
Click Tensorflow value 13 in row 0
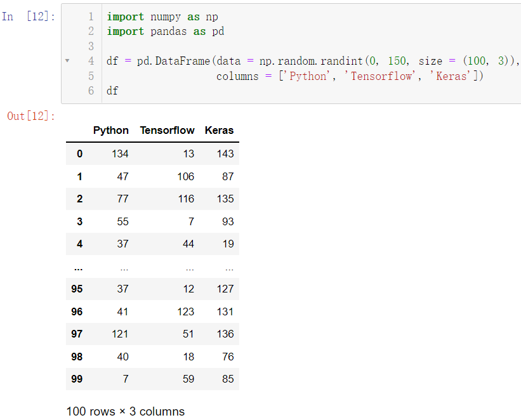coord(188,154)
